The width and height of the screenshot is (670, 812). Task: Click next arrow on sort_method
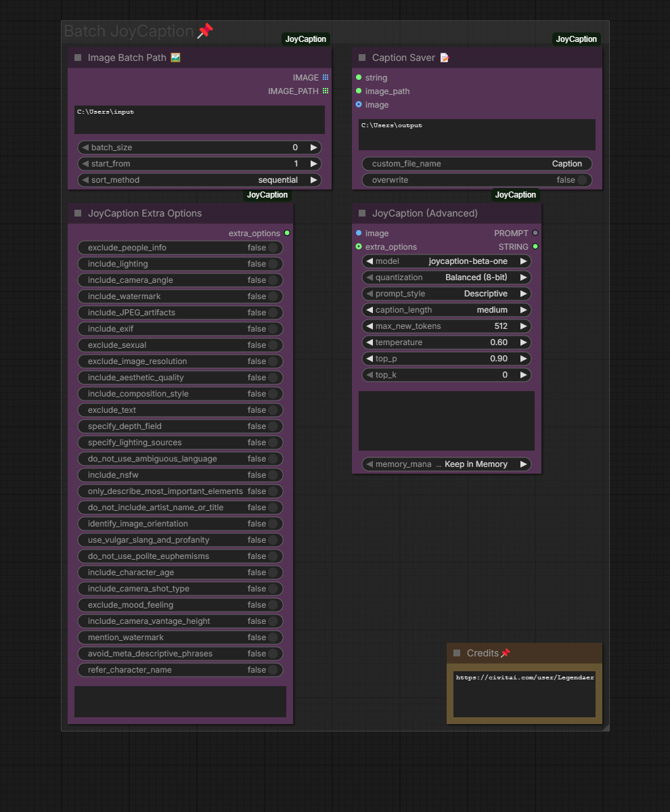[x=313, y=180]
